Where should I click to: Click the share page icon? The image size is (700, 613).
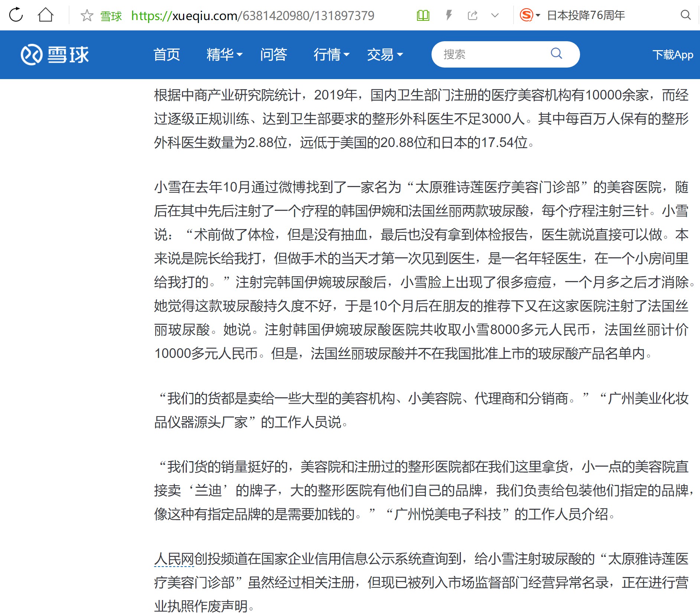473,16
